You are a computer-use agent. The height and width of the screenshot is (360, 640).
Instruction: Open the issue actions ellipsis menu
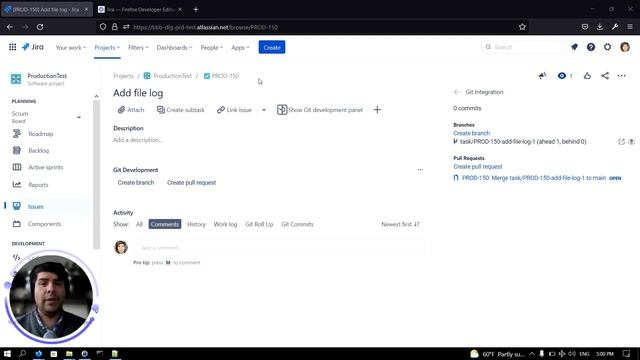pyautogui.click(x=621, y=76)
